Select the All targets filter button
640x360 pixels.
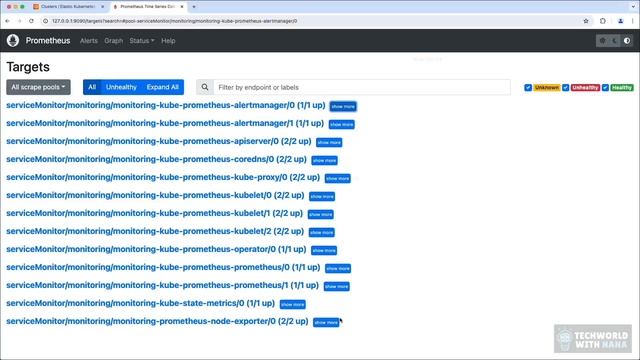coord(92,87)
